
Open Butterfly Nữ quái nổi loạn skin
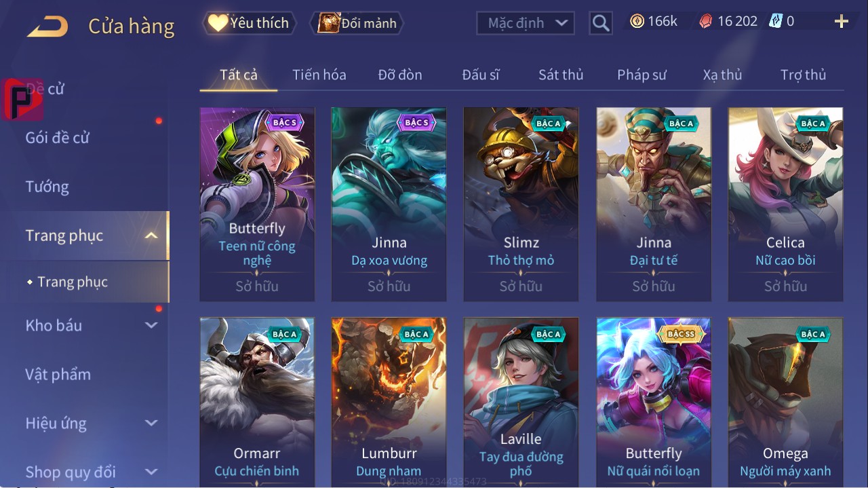[x=654, y=402]
